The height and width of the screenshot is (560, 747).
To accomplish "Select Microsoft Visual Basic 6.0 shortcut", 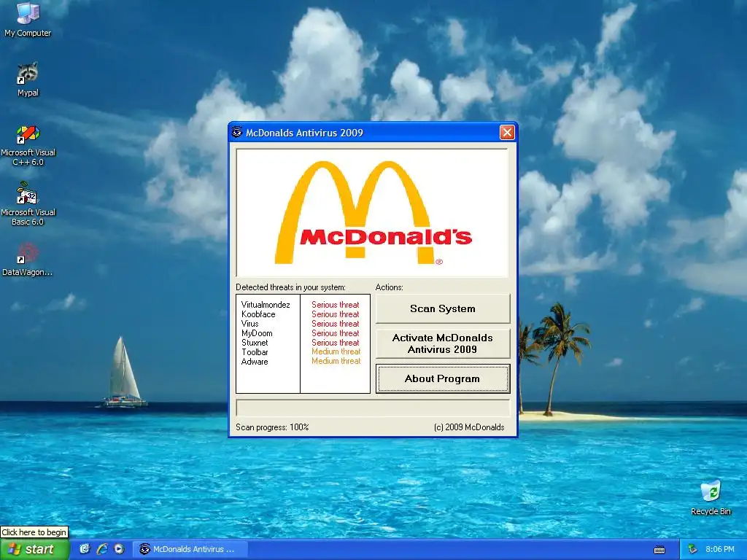I will coord(28,204).
